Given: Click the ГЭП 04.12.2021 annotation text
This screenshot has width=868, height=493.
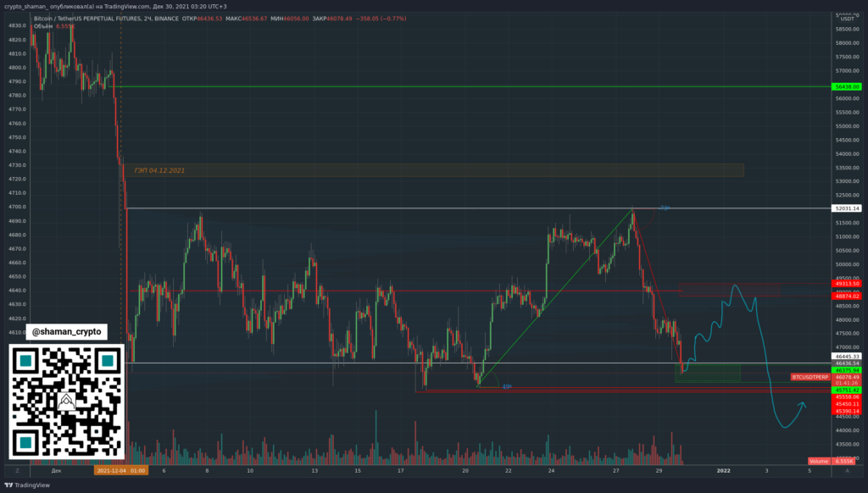Looking at the screenshot, I should 159,170.
